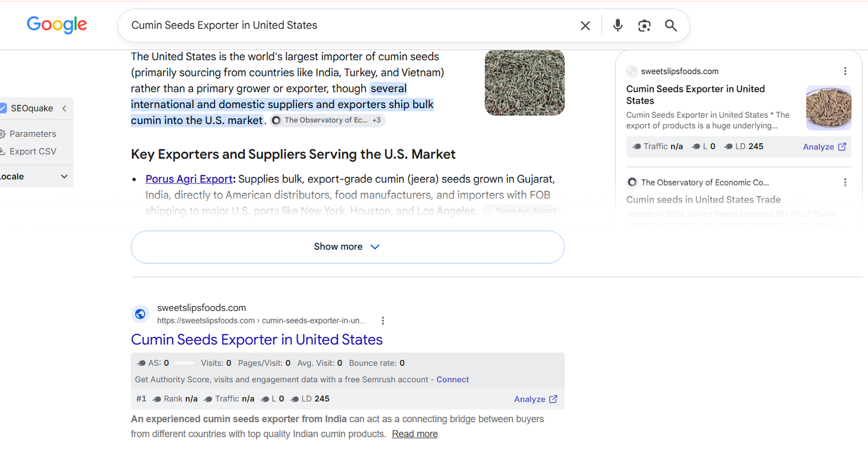Click Traffic n/a in sidebar card metrics
Screen dimensions: 868x451
pos(658,147)
